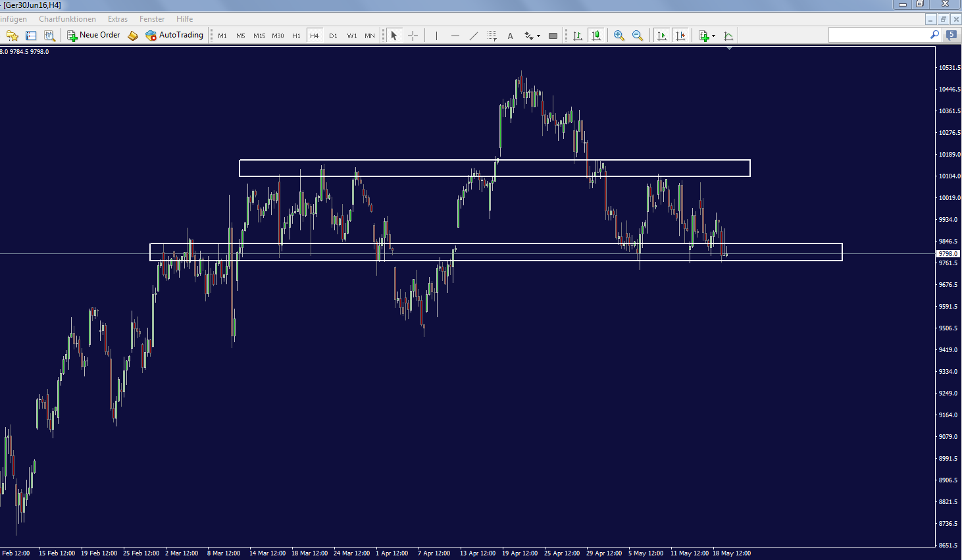
Task: Minimize the inner chart window
Action: tap(930, 19)
